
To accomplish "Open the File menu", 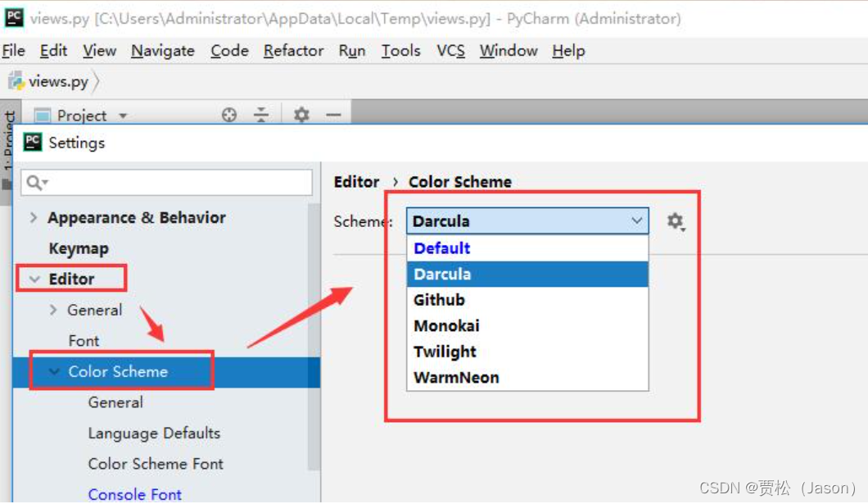I will (13, 51).
